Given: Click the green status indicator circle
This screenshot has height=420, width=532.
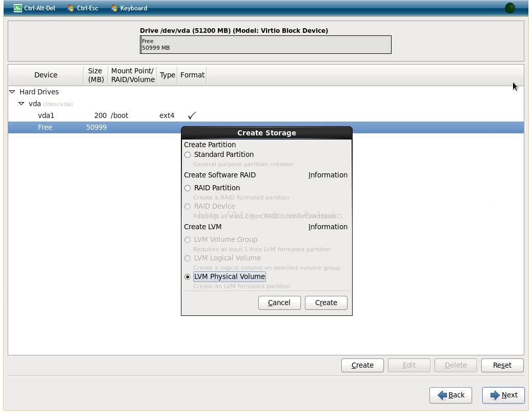Looking at the screenshot, I should [509, 8].
